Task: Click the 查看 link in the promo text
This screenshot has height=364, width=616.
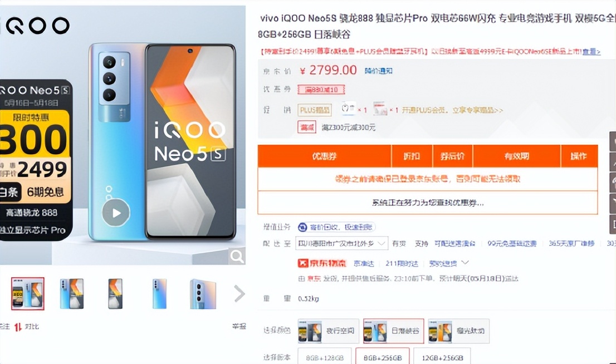Action: [x=591, y=51]
